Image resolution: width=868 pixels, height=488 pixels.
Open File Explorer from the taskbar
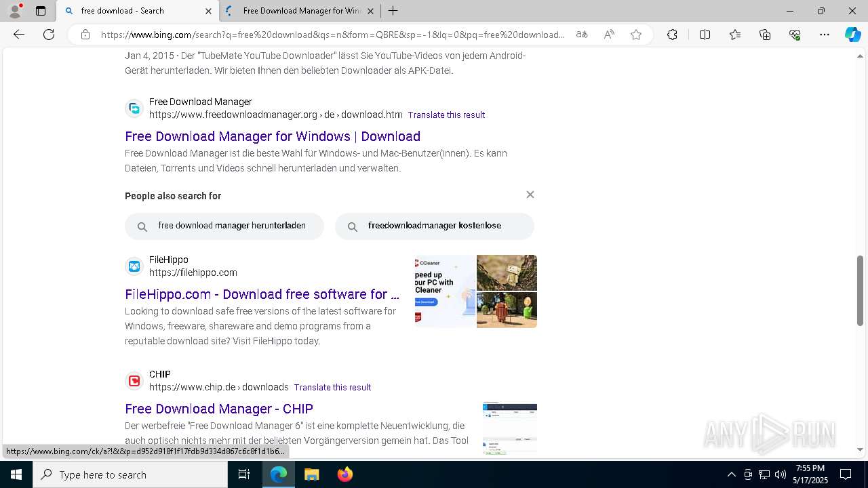click(x=311, y=474)
